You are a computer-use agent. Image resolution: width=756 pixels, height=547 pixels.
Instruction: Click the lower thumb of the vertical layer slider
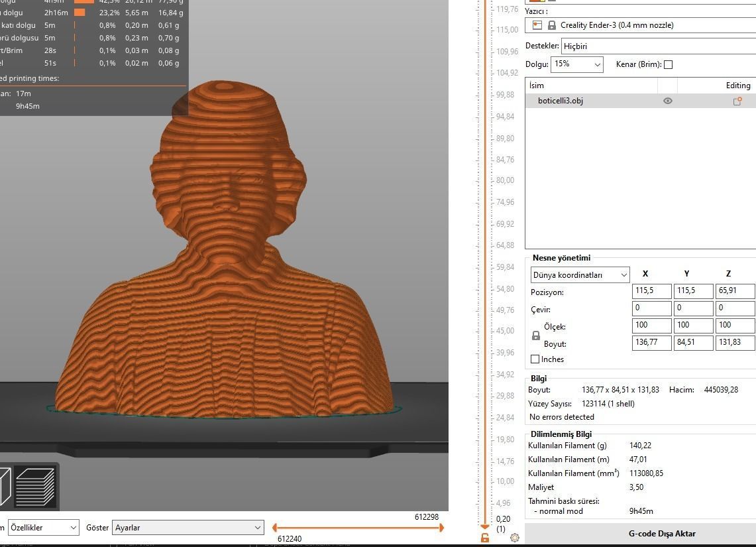[x=485, y=526]
